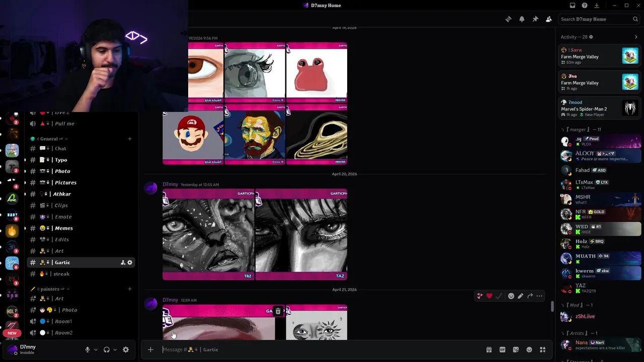Open member Fahad in list
Screen dimensions: 644x362
click(600, 170)
